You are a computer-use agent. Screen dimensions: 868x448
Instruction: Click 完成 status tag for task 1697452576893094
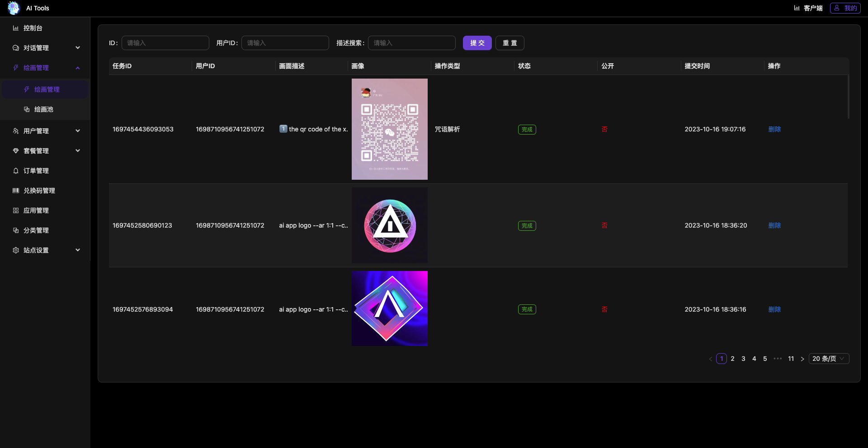tap(527, 309)
